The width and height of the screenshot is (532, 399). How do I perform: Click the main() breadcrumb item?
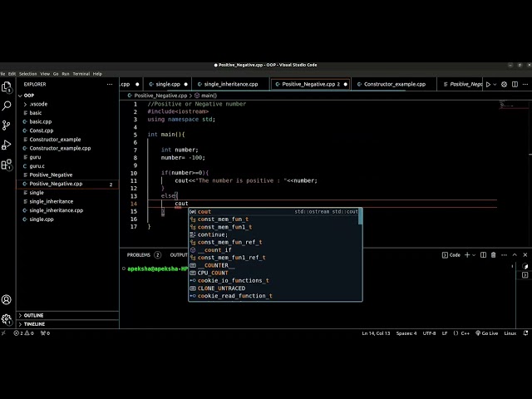pos(205,96)
